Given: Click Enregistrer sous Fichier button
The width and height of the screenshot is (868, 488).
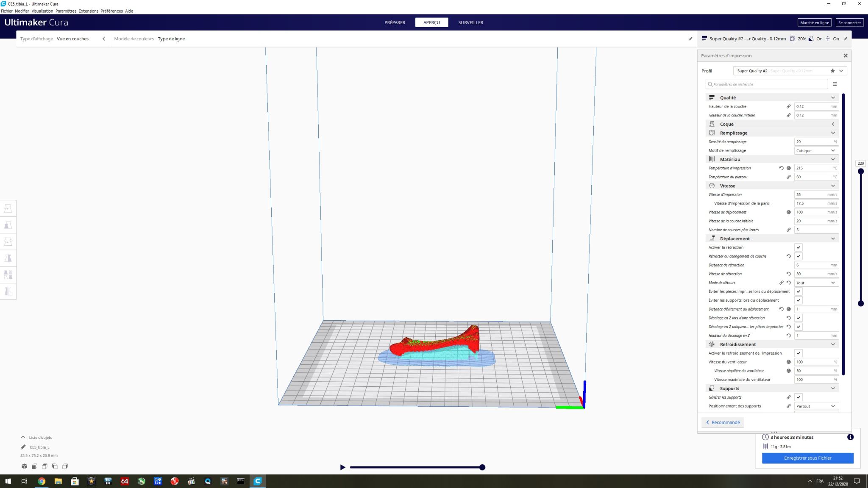Looking at the screenshot, I should [x=807, y=458].
